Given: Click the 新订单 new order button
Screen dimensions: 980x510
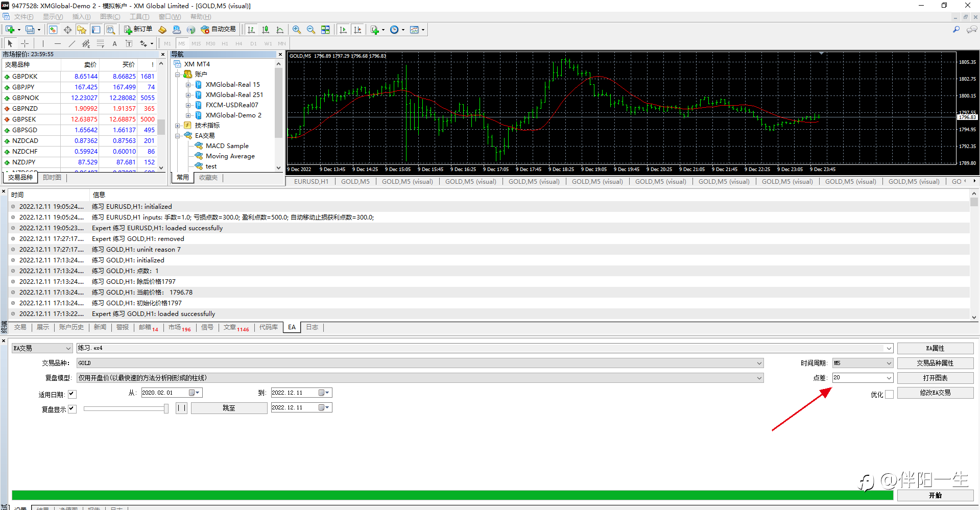Looking at the screenshot, I should click(138, 30).
